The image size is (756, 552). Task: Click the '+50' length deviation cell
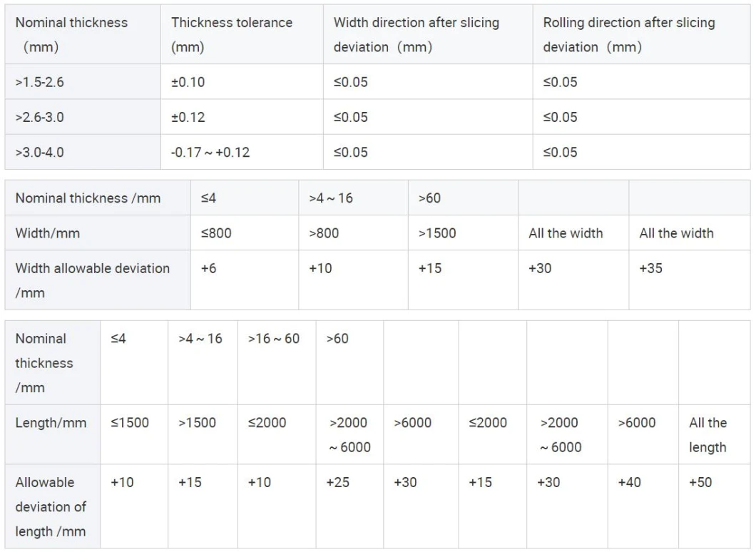(x=700, y=482)
